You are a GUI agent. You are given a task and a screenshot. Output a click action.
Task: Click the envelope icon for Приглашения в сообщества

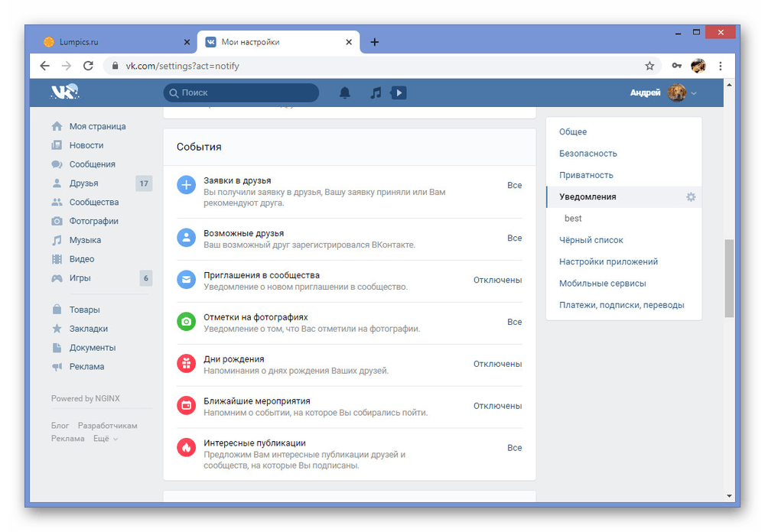coord(186,280)
